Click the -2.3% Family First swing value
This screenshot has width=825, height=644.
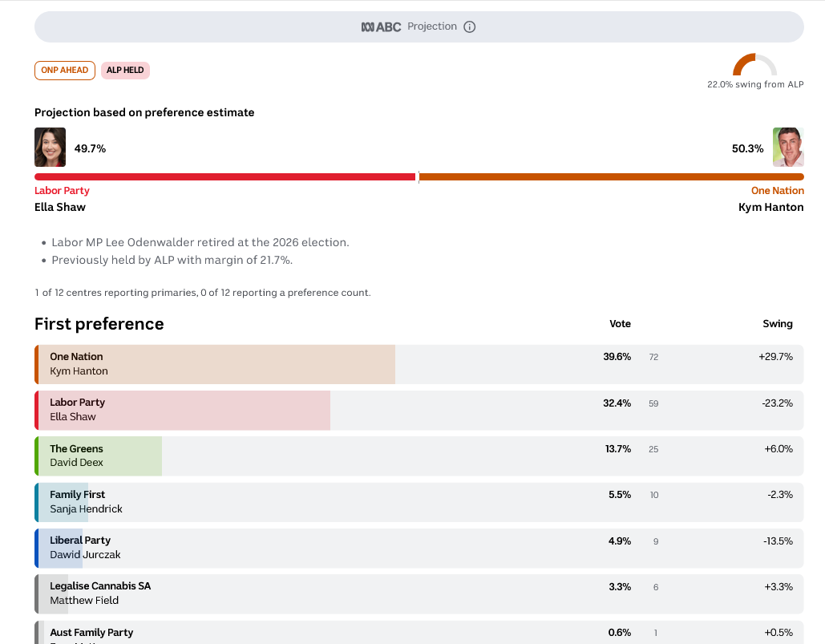pos(780,495)
